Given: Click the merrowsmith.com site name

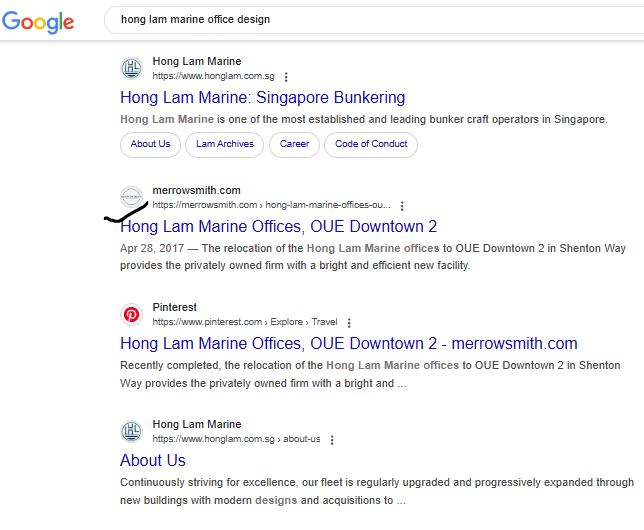Looking at the screenshot, I should pyautogui.click(x=196, y=190).
